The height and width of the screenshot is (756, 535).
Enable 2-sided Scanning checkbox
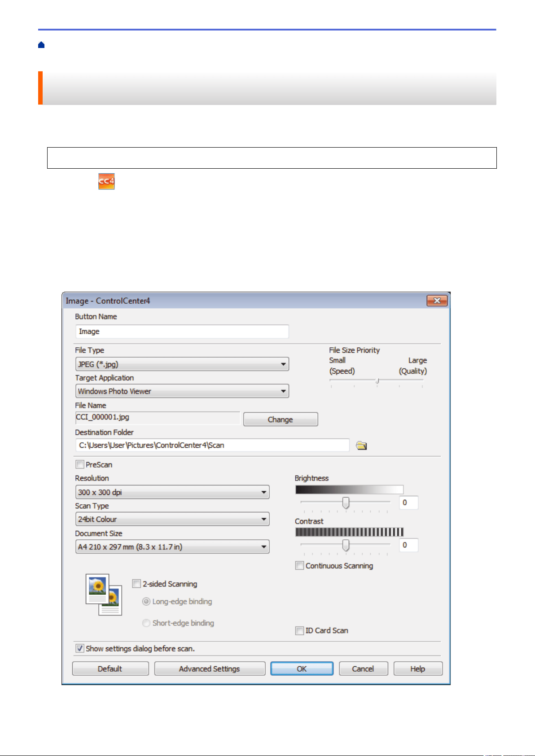(136, 584)
